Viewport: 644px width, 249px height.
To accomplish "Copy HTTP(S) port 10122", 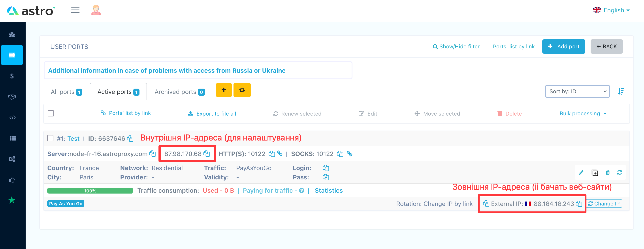I will click(271, 154).
